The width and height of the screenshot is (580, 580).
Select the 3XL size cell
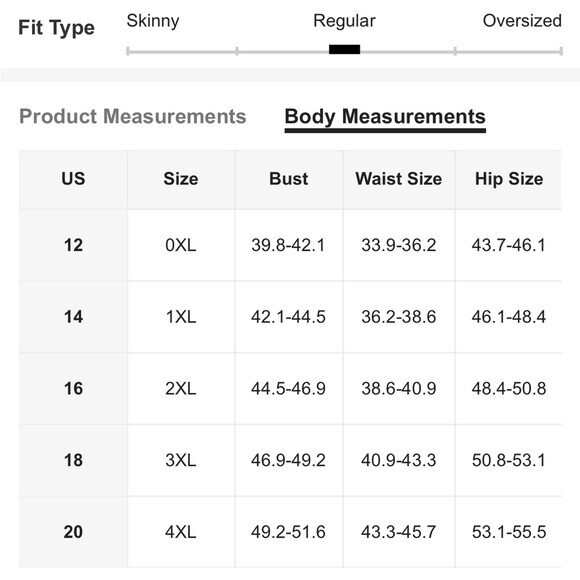pyautogui.click(x=181, y=461)
